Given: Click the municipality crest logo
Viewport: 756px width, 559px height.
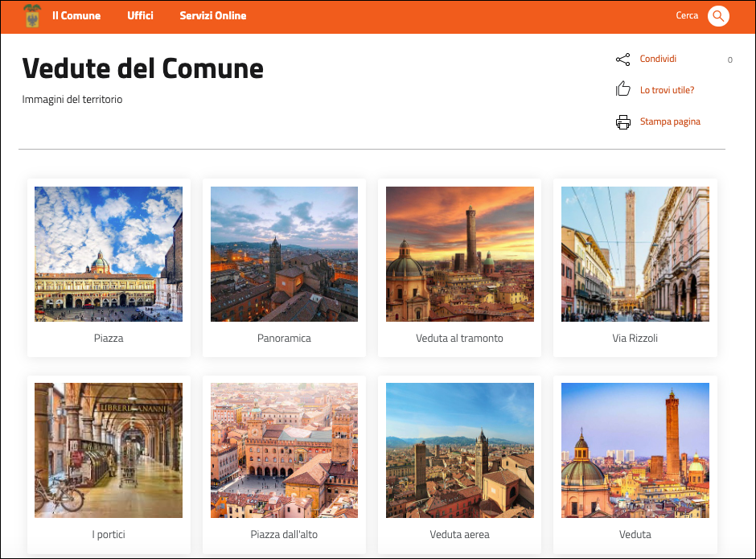Looking at the screenshot, I should click(32, 16).
